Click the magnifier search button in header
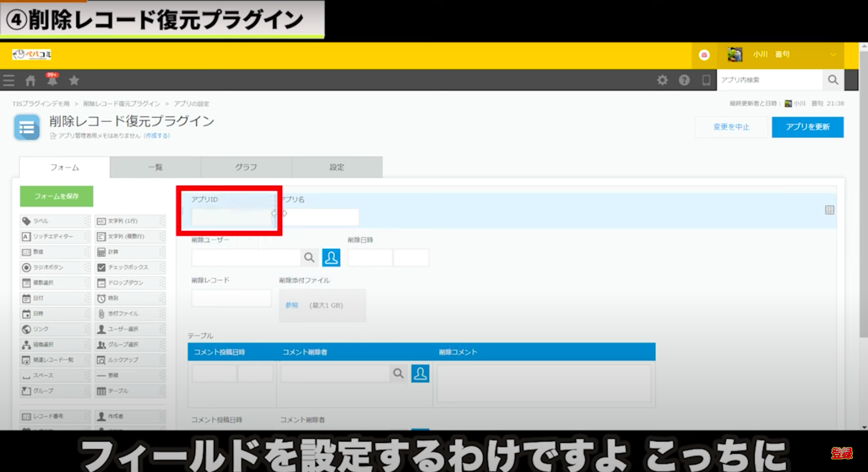868x472 pixels. [x=833, y=80]
